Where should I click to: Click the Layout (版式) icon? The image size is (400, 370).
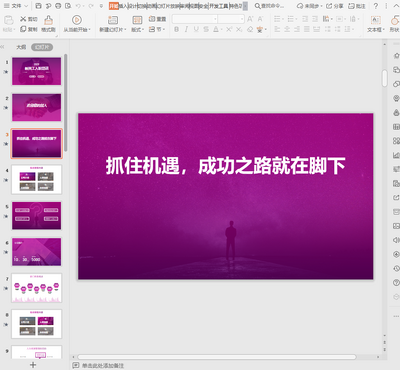(137, 20)
